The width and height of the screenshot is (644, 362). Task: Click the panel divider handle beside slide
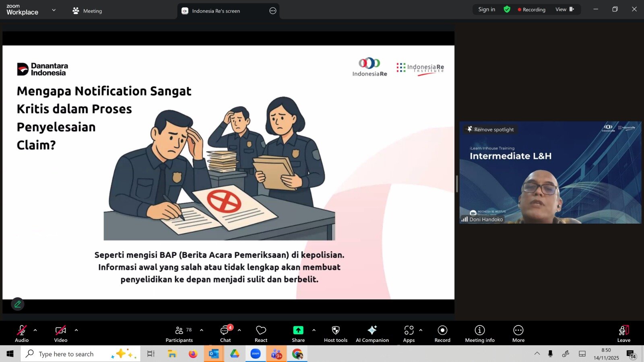click(x=456, y=184)
